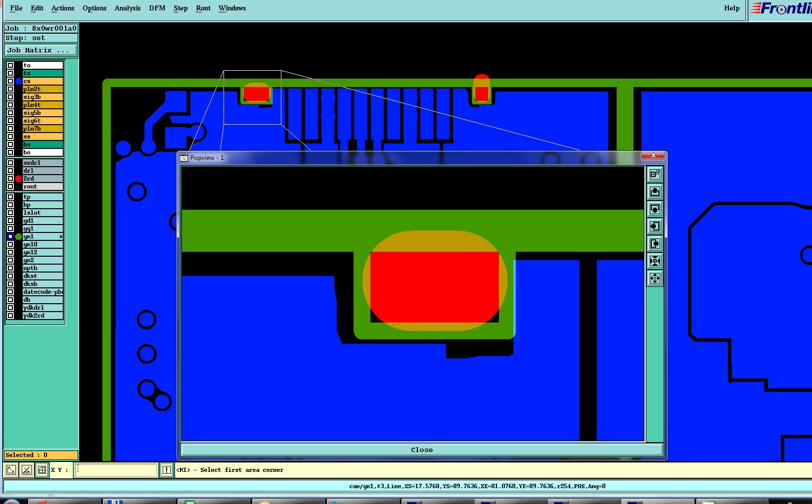Open the File menu
812x504 pixels.
[16, 8]
